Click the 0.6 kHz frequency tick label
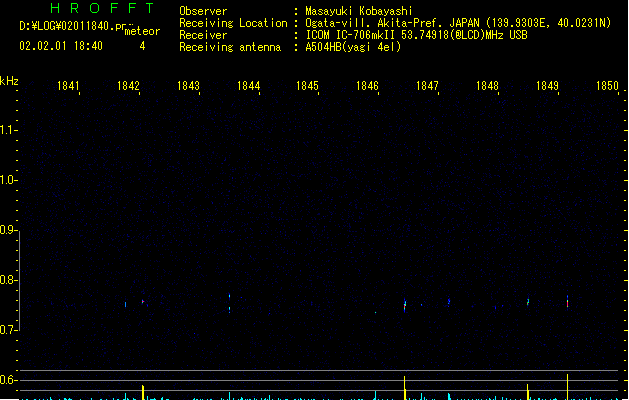 click(x=8, y=380)
